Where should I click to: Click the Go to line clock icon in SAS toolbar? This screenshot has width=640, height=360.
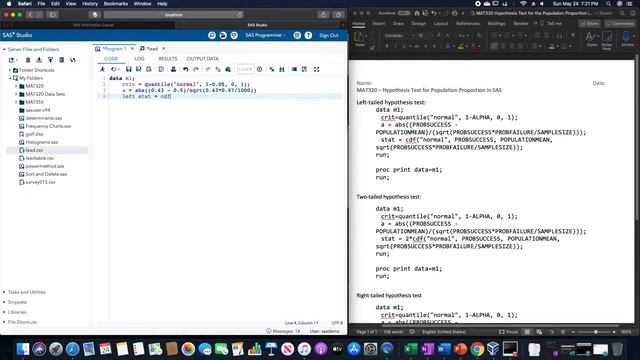pos(260,69)
